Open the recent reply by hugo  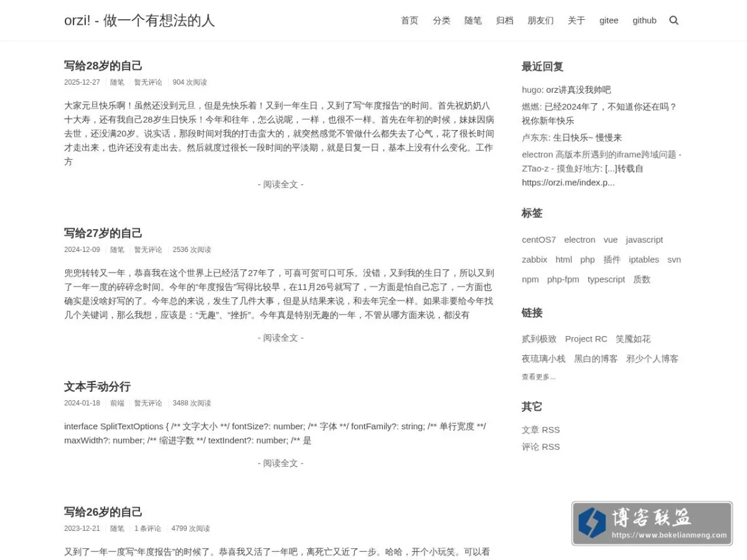pos(566,90)
